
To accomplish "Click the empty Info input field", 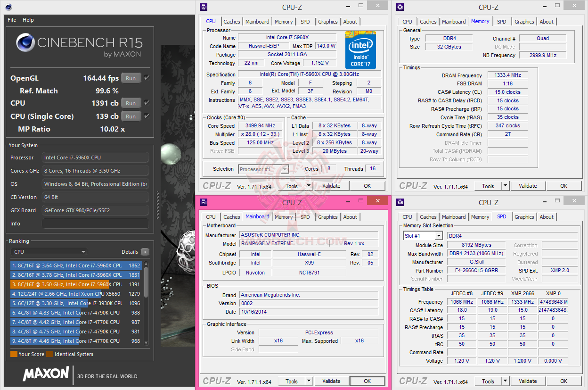I will click(x=96, y=224).
